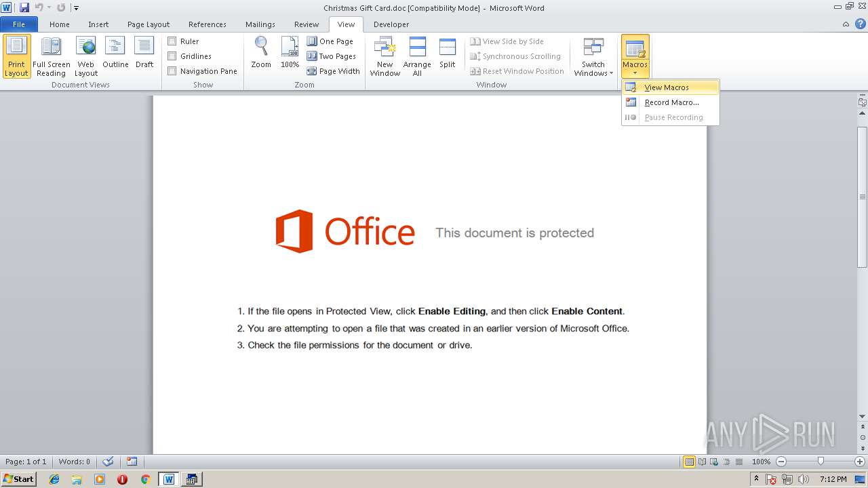
Task: Click the vertical scrollbar thumb
Action: click(x=862, y=197)
